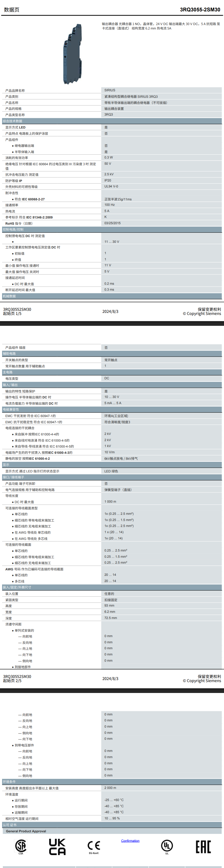Select the UL94 V-0 value
This screenshot has width=224, height=868.
(111, 186)
